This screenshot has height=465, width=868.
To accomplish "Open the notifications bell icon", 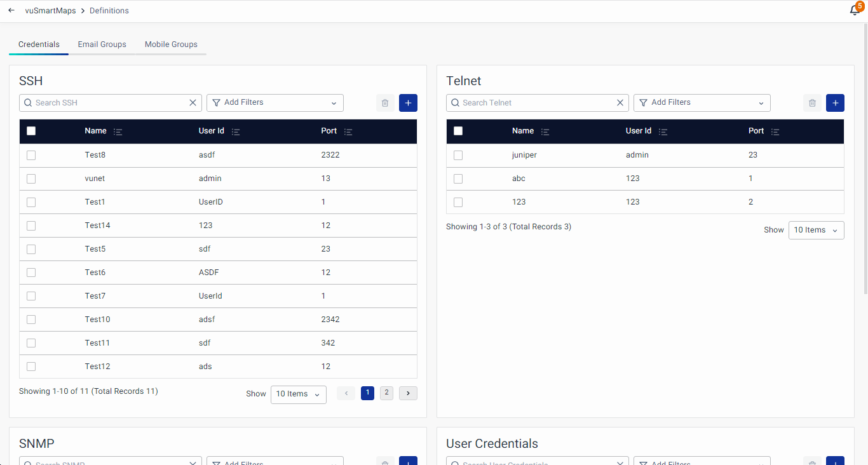I will [x=855, y=10].
